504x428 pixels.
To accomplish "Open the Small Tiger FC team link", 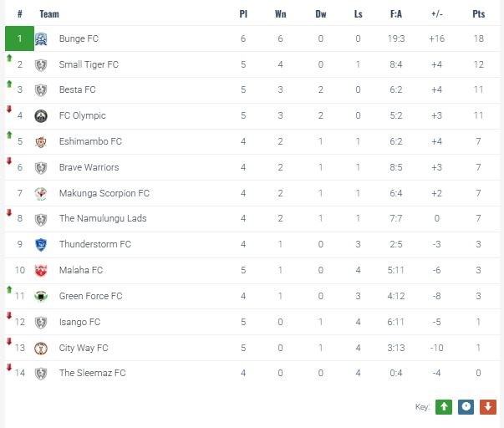I will coord(89,64).
